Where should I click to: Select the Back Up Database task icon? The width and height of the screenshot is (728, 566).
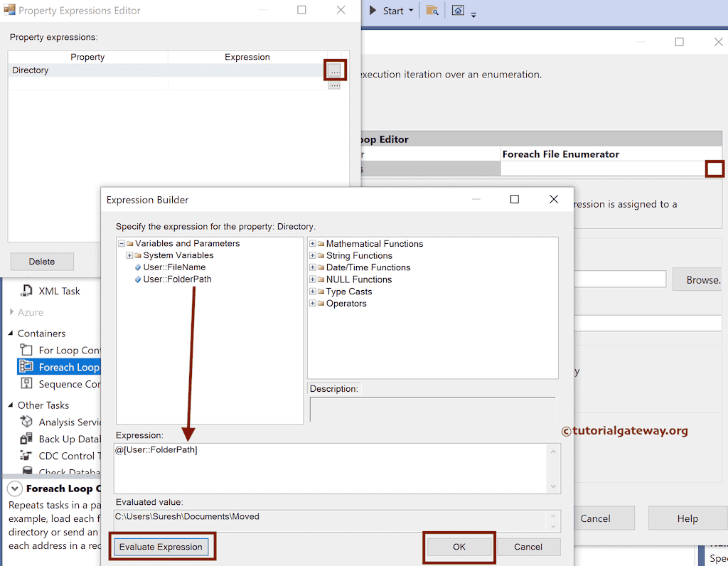coord(27,439)
